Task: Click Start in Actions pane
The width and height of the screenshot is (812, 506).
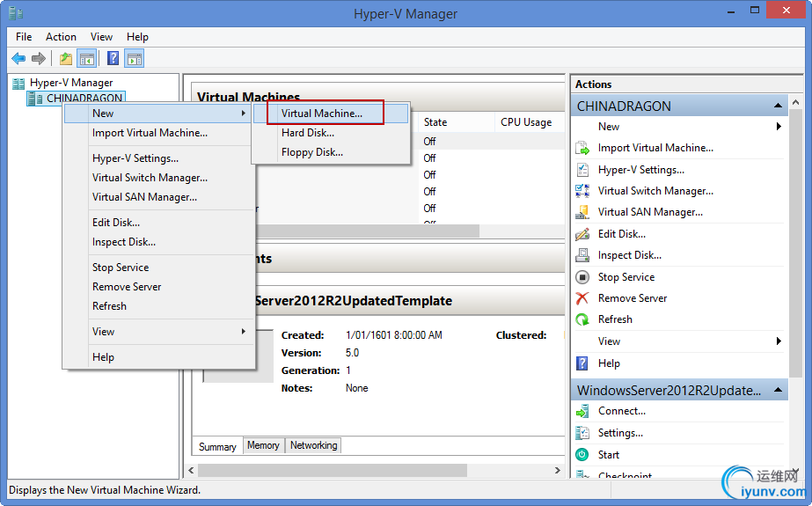Action: point(609,455)
